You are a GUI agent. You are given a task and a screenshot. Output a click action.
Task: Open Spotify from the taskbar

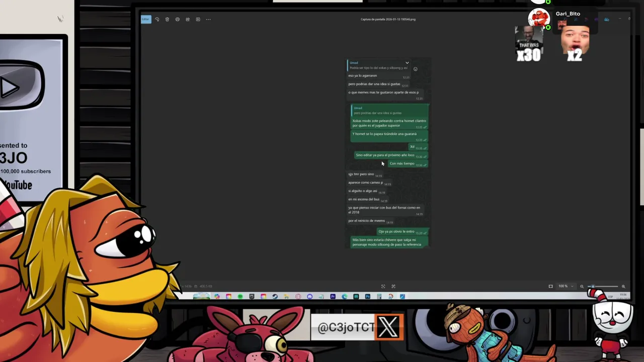[x=240, y=297]
